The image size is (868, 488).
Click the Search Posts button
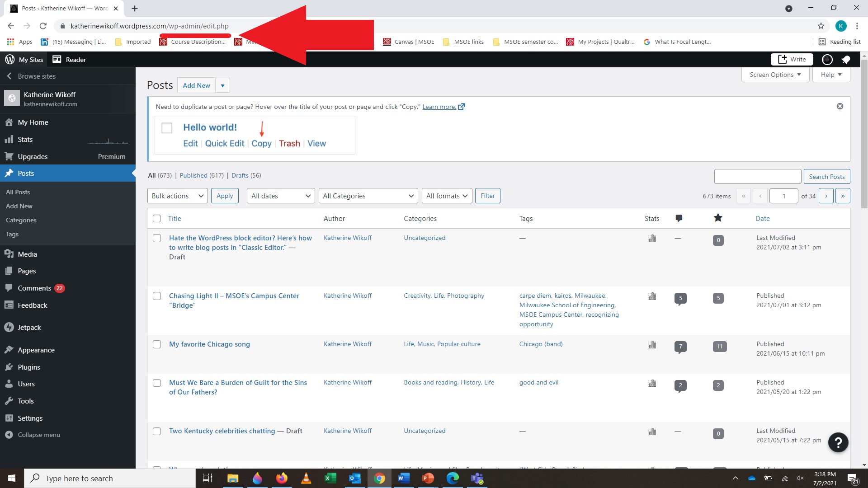[826, 177]
